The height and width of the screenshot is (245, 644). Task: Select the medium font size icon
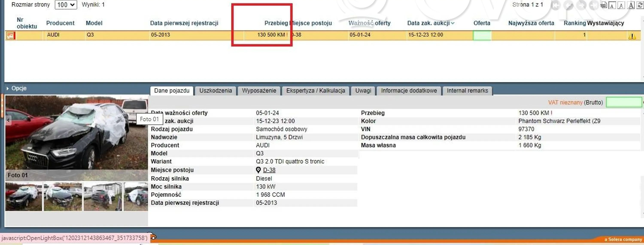pos(621,5)
